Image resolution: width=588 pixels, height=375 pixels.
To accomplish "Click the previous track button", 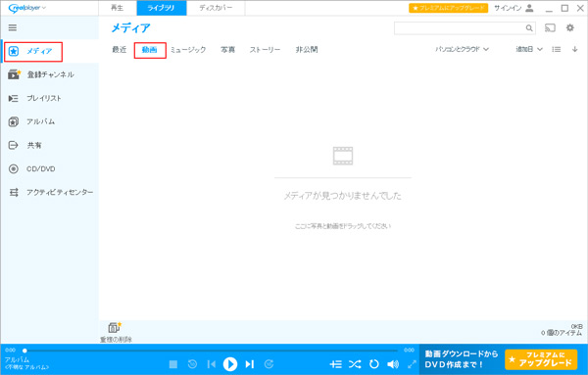I will [x=212, y=364].
